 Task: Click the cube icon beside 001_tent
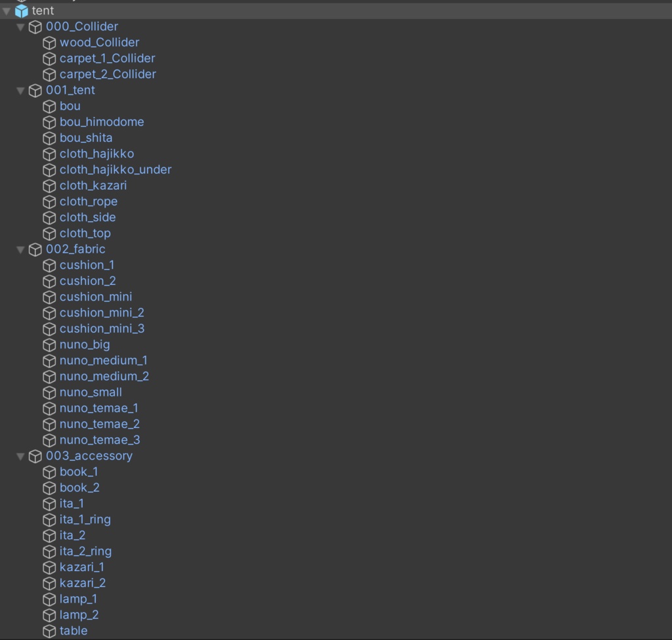[35, 91]
